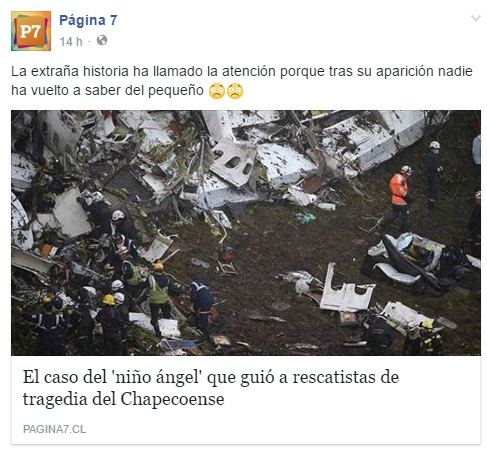Click the link card area beside PAGINA7.CL

tap(283, 429)
